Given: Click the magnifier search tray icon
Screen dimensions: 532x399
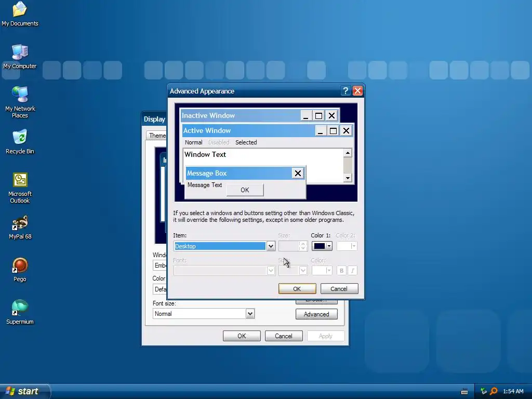Looking at the screenshot, I should (494, 391).
